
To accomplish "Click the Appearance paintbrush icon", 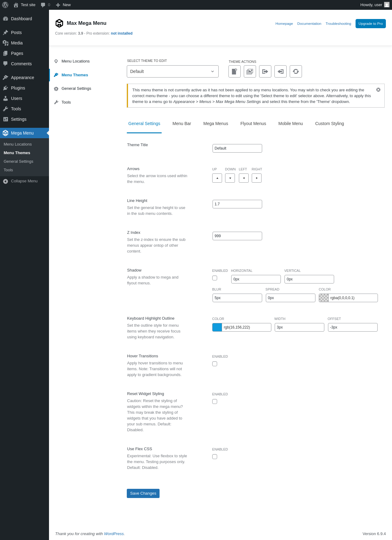I will 6,78.
